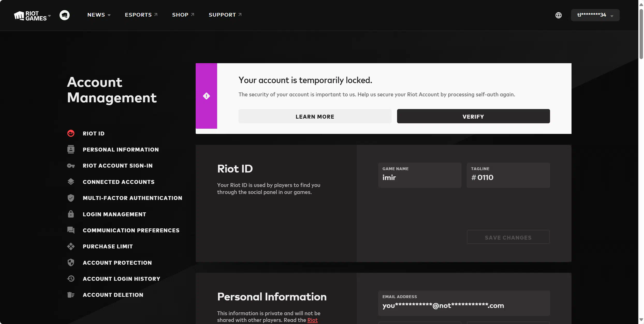Click the scrollbar down arrow
The width and height of the screenshot is (644, 324).
tap(641, 320)
